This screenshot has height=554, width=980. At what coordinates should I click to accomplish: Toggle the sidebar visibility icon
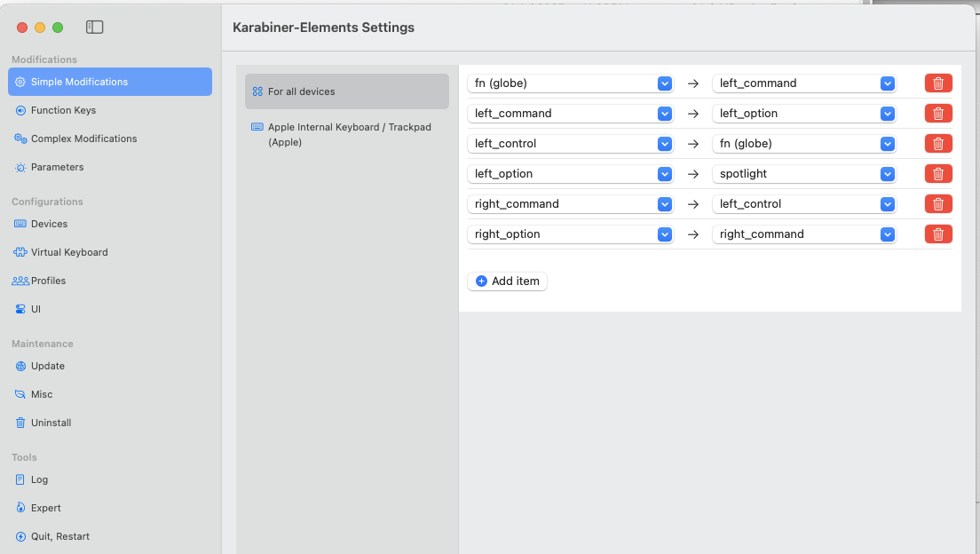(x=95, y=28)
